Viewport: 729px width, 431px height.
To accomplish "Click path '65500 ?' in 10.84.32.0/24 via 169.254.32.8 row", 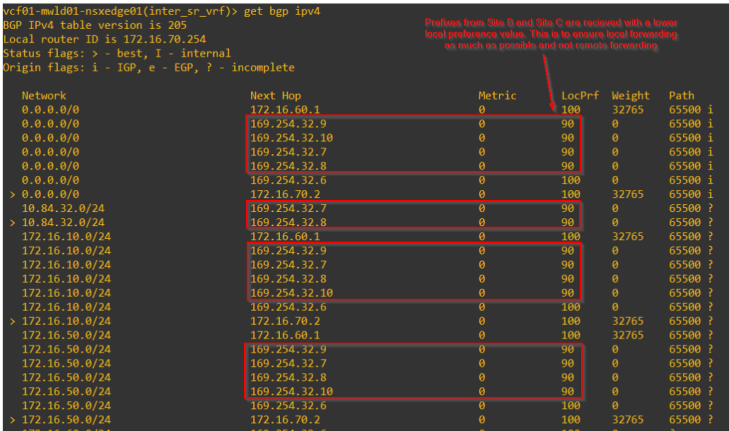I will [x=691, y=222].
